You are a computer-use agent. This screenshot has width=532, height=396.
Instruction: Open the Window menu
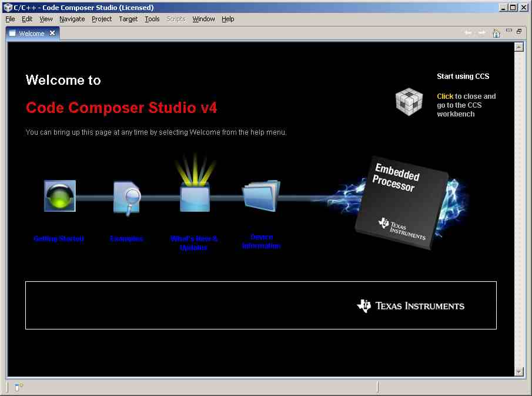[x=203, y=19]
